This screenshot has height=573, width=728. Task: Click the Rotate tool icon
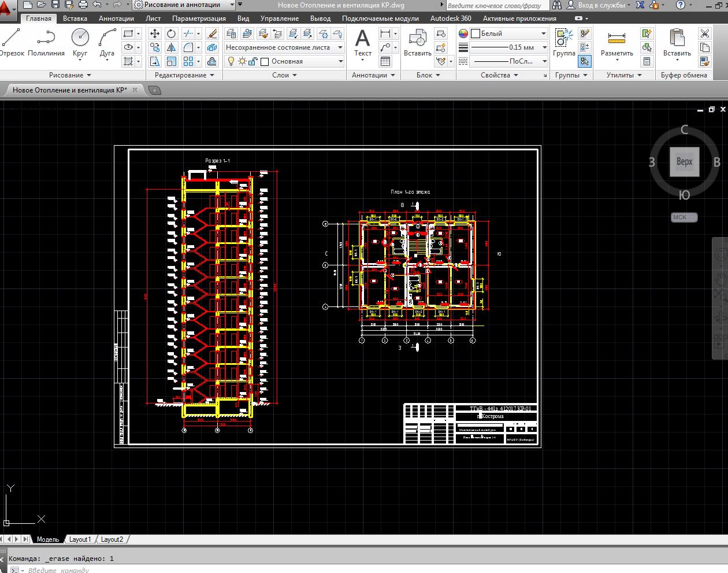point(172,34)
